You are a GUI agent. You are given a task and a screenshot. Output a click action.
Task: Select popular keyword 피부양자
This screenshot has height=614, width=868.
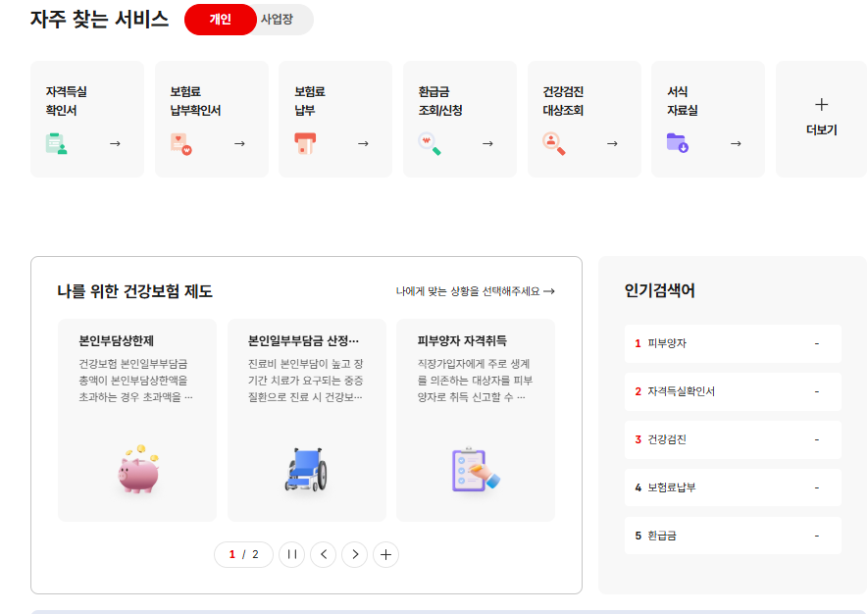tap(667, 343)
